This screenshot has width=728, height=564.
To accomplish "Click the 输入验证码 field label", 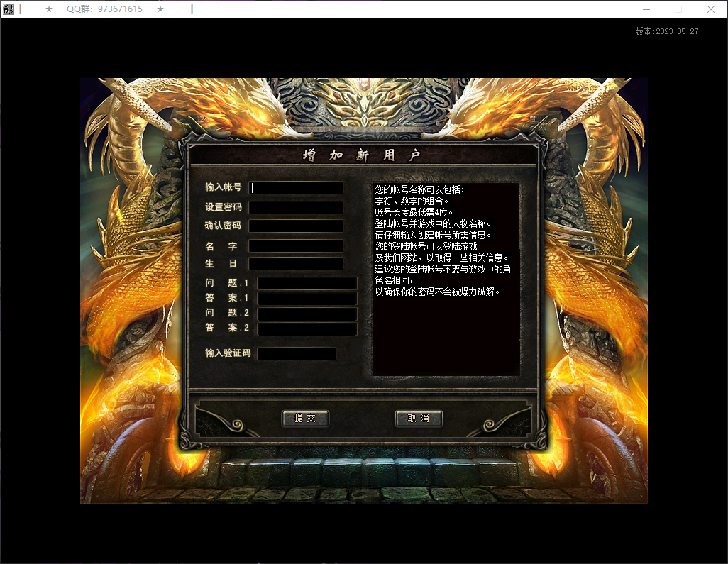I will [x=228, y=353].
